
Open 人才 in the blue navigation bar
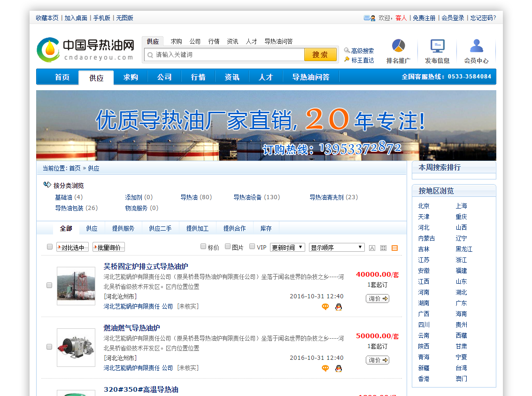coord(266,77)
